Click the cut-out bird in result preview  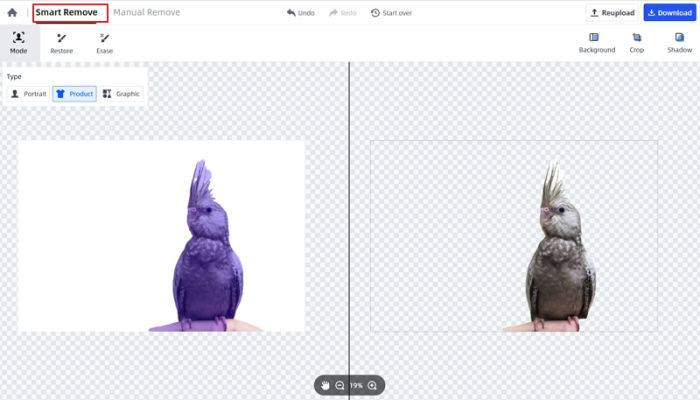560,248
